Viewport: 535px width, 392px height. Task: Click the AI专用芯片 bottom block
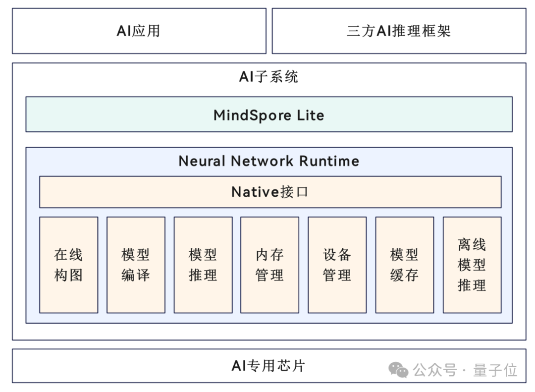pyautogui.click(x=269, y=366)
